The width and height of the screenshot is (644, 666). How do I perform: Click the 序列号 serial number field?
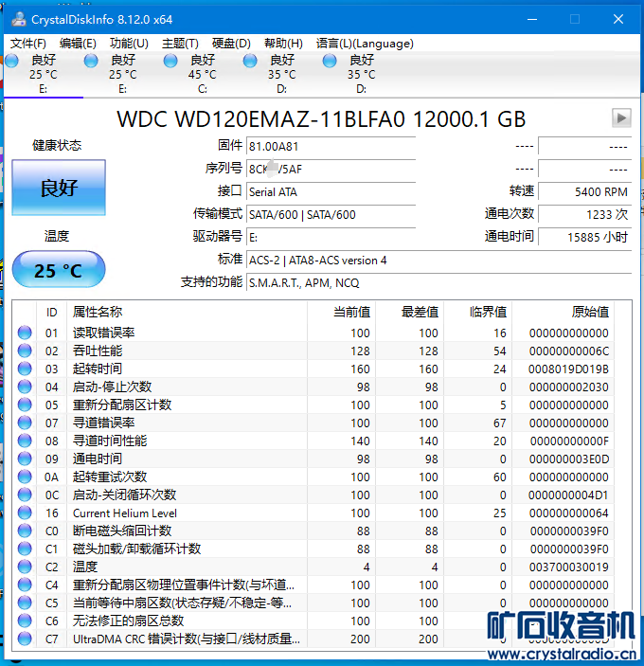tap(331, 169)
